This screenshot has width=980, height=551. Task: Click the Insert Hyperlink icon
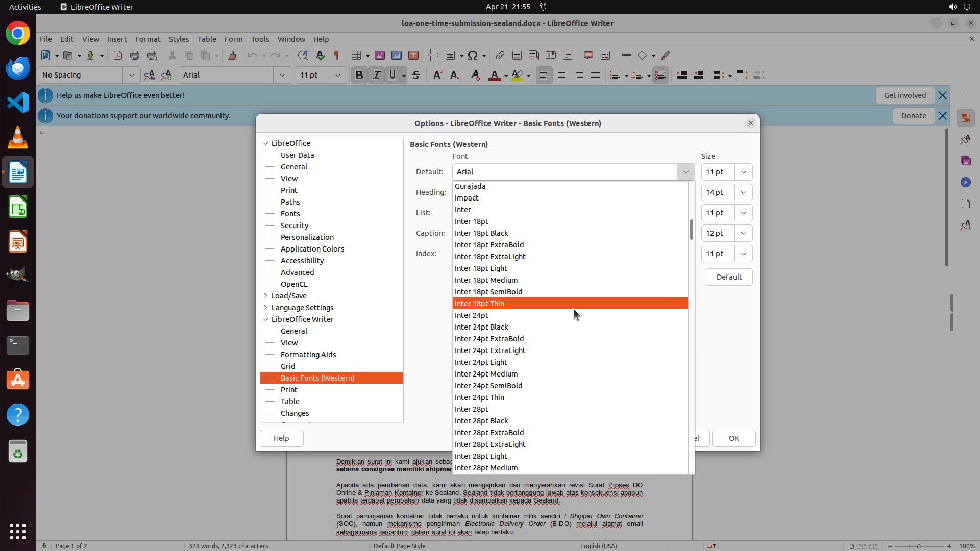pos(500,55)
